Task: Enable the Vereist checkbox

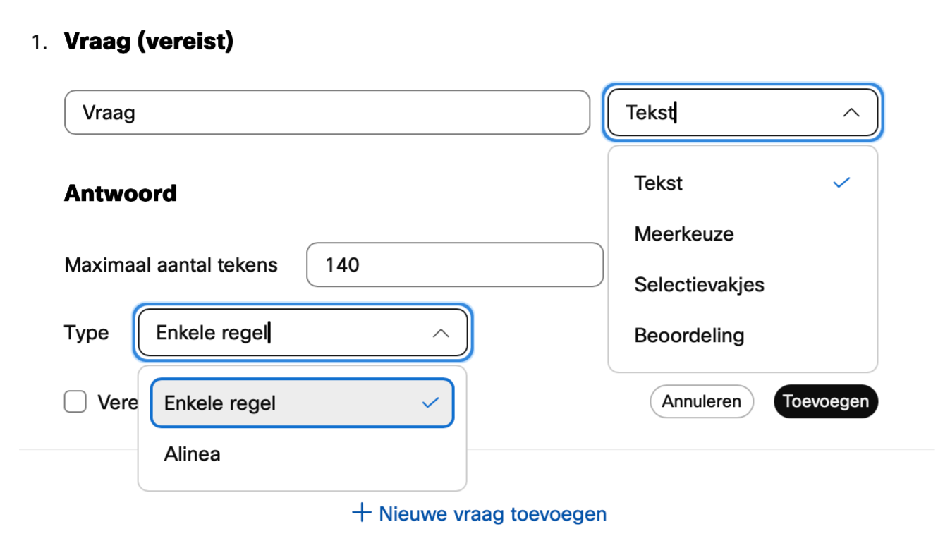Action: (x=75, y=402)
